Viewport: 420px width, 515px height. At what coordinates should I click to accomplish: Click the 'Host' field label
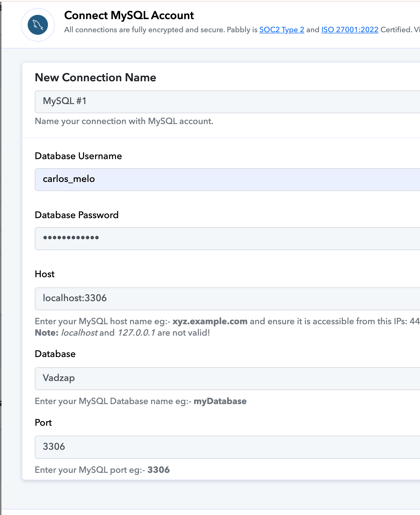click(x=45, y=274)
